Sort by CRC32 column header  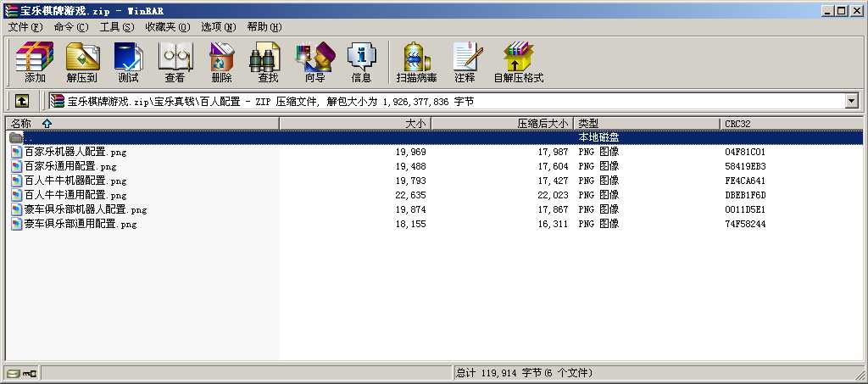pos(792,124)
